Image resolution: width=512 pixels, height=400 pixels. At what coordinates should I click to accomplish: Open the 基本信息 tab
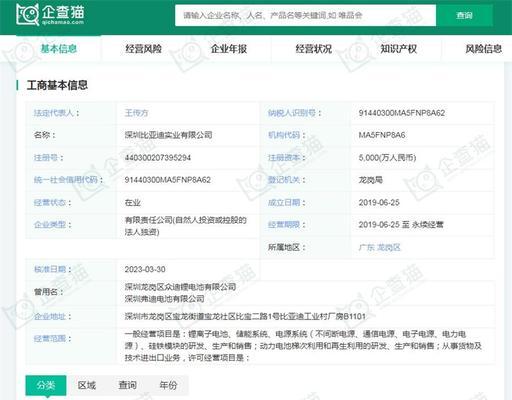(59, 49)
